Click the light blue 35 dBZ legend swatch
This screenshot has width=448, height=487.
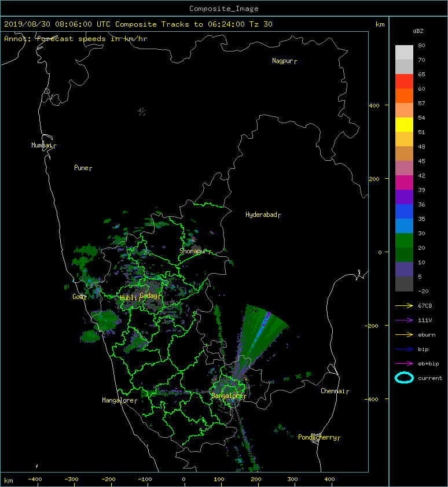point(404,226)
